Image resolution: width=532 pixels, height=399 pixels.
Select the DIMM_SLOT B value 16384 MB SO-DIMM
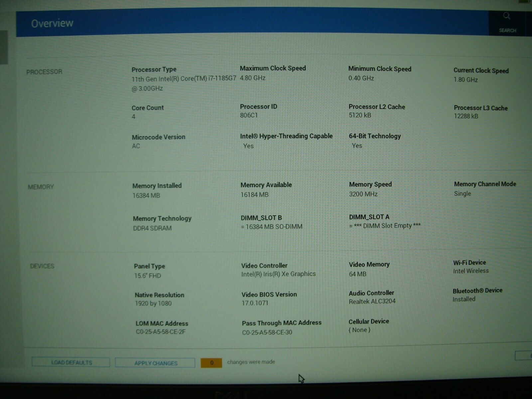[272, 227]
